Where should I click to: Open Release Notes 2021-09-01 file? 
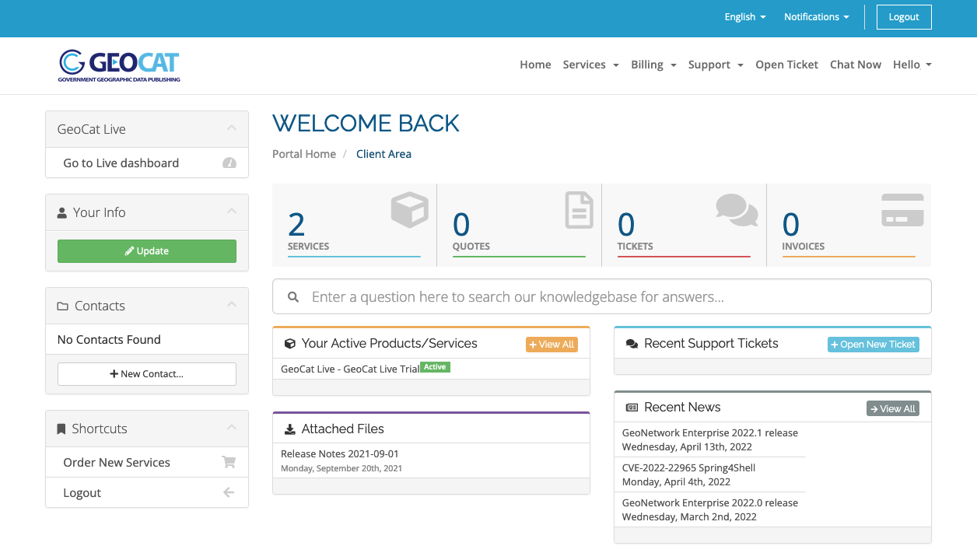(431, 460)
